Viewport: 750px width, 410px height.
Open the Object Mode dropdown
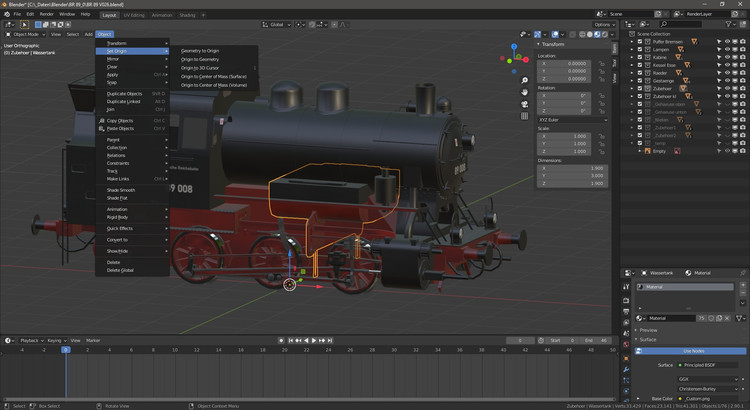[24, 34]
